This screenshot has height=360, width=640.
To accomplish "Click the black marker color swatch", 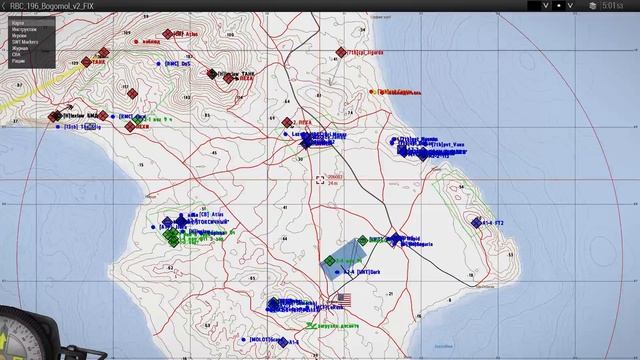I will coord(533,6).
